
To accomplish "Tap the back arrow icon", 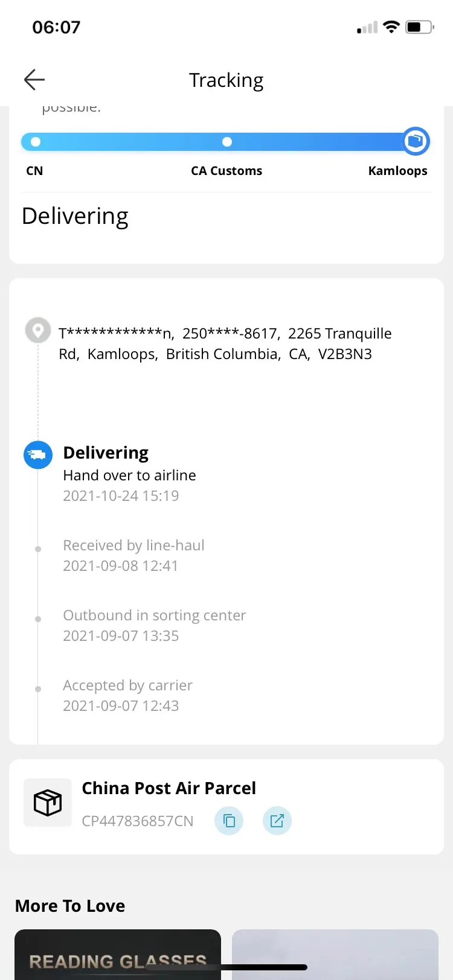I will click(34, 80).
